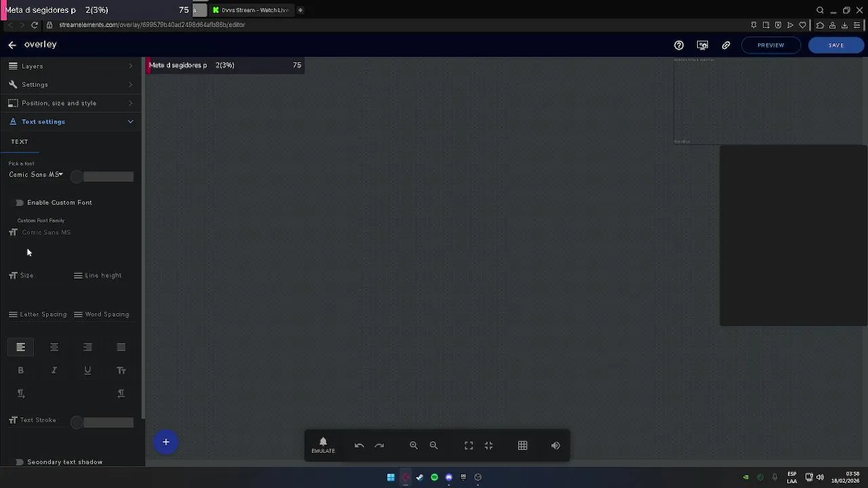Screen dimensions: 868x488
Task: Click the fullscreen expand icon
Action: [469, 445]
